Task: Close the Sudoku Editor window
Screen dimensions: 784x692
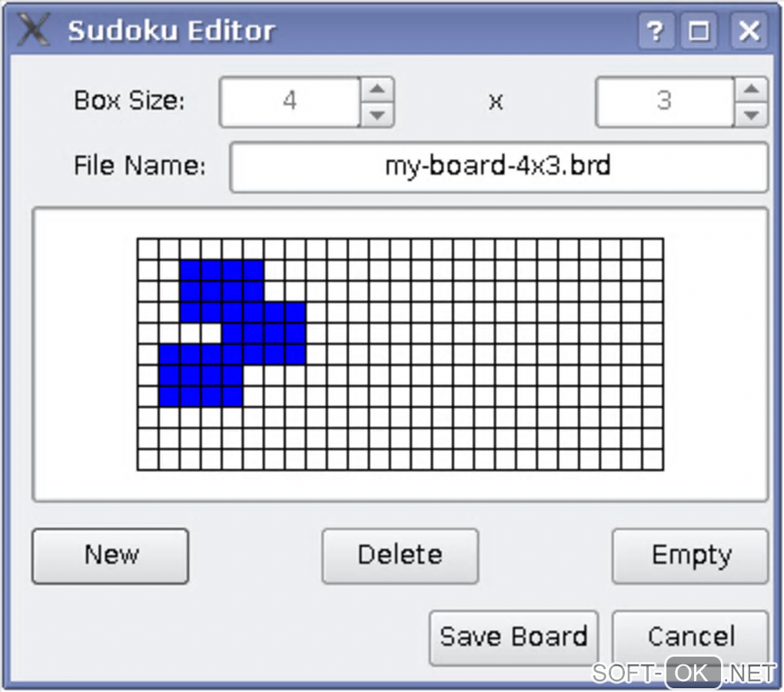Action: click(x=749, y=31)
